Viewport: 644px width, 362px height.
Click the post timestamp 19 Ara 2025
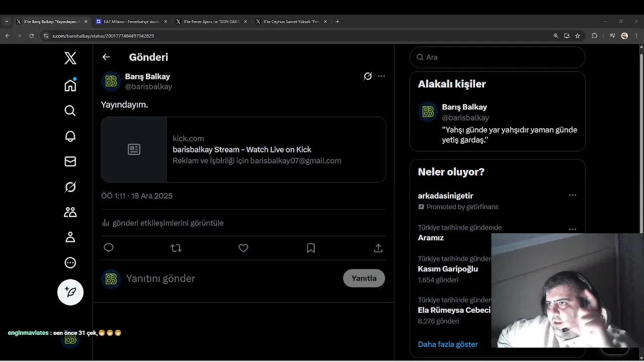click(137, 196)
